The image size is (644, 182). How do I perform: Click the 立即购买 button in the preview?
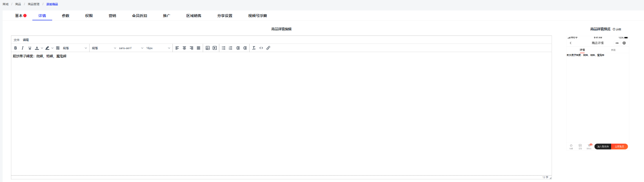(x=619, y=147)
